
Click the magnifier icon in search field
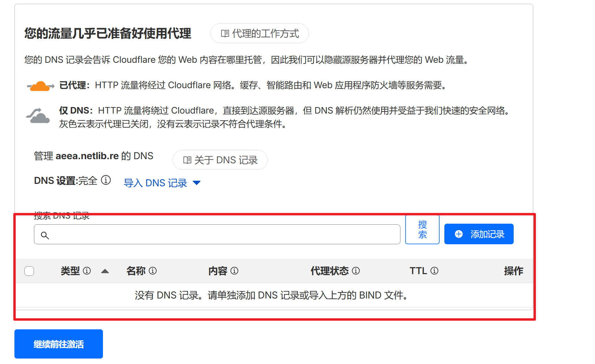tap(45, 235)
